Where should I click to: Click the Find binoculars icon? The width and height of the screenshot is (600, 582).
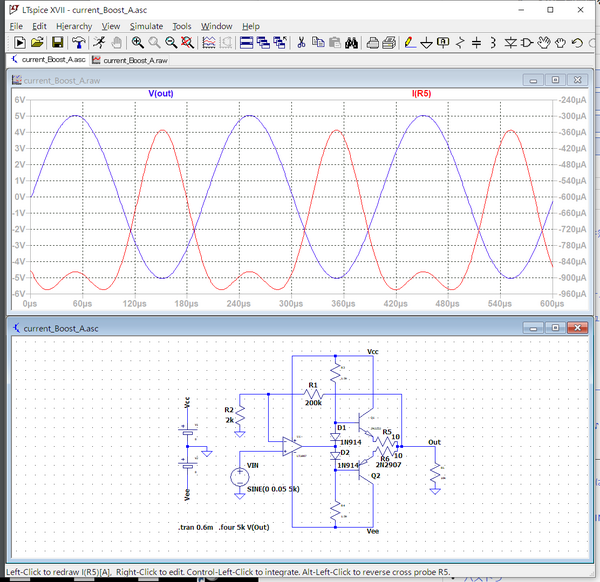(351, 43)
